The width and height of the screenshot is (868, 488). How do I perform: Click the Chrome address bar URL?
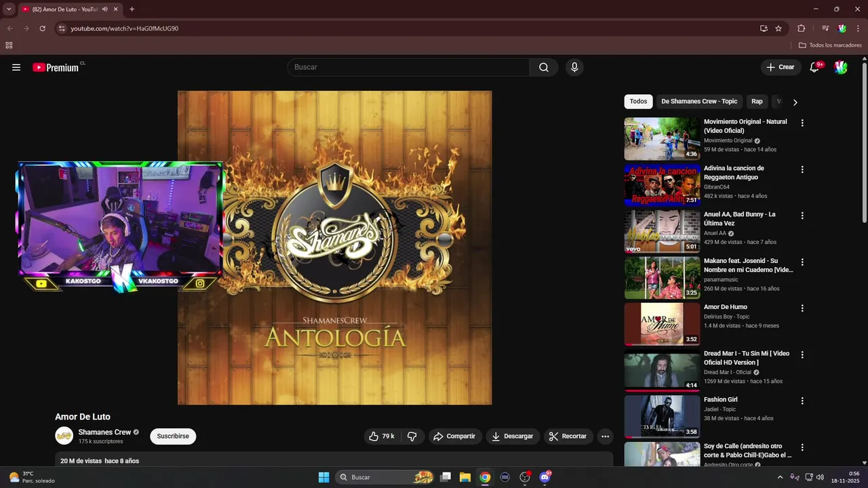pos(125,28)
